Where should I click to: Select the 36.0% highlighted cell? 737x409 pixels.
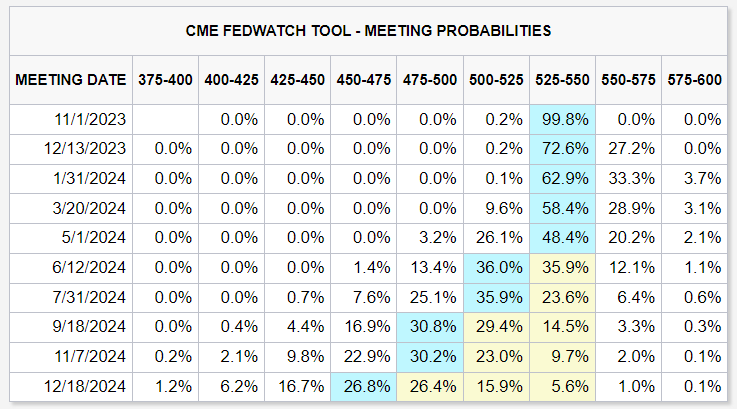coord(496,266)
